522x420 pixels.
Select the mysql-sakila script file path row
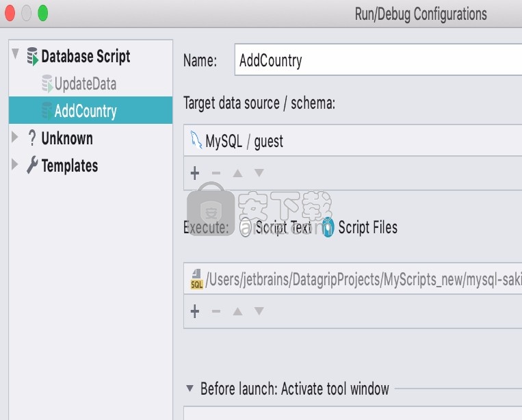point(353,278)
